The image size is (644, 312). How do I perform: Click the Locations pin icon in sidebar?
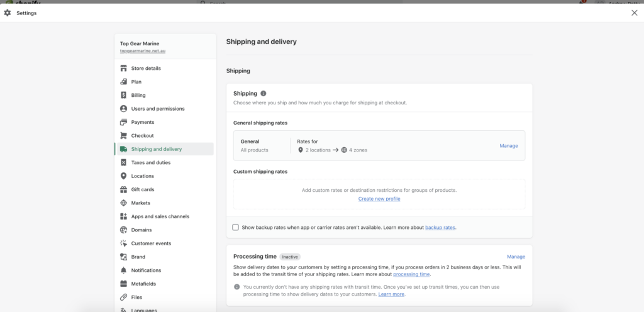pos(124,176)
